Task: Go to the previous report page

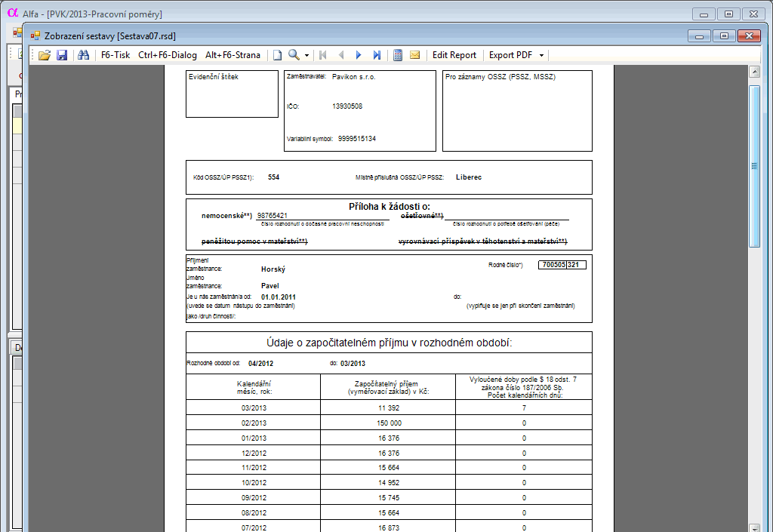Action: pyautogui.click(x=340, y=55)
